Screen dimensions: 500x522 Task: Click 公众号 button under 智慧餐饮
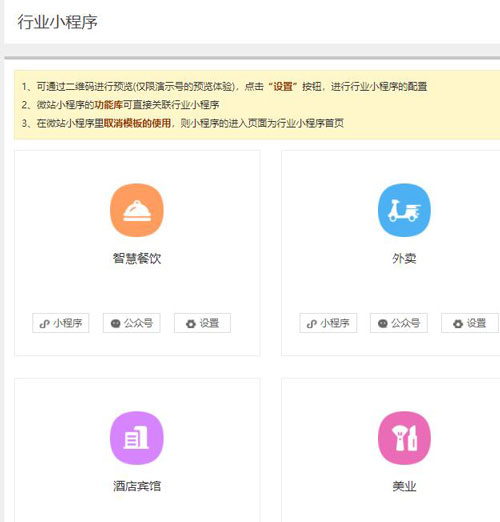(x=132, y=323)
